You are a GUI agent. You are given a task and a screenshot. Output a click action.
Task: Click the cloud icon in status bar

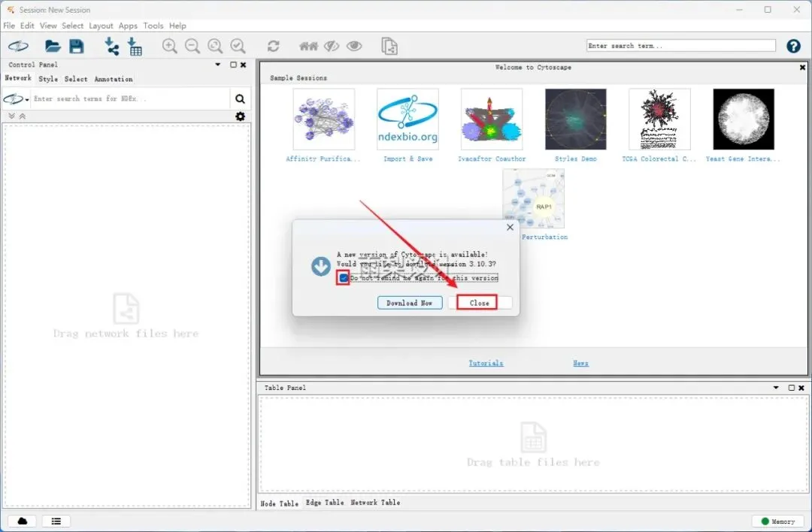click(23, 521)
